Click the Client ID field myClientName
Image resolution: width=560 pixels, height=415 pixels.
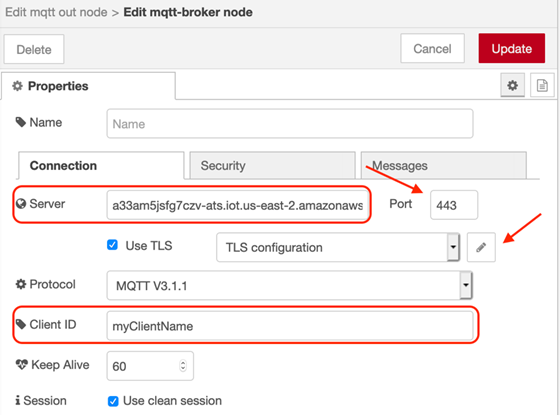[x=290, y=326]
